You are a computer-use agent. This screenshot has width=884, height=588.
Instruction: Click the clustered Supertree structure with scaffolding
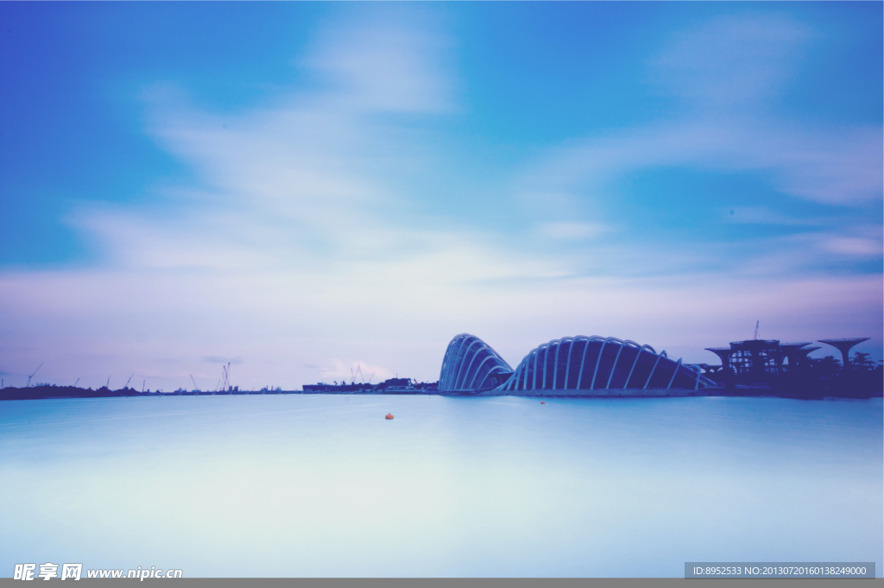pyautogui.click(x=755, y=356)
